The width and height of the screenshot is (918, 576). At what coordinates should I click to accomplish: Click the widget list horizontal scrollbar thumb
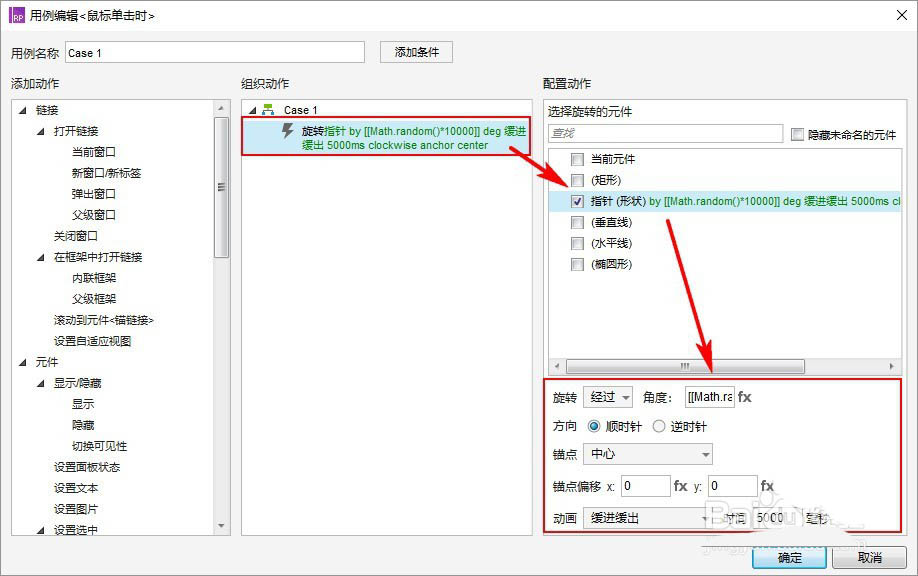pyautogui.click(x=685, y=366)
